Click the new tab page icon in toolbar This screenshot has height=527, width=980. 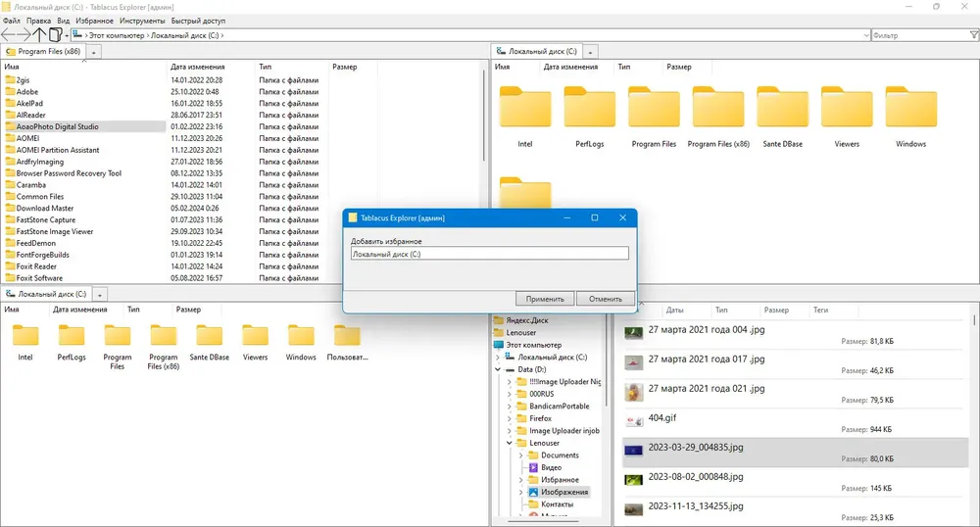click(56, 35)
